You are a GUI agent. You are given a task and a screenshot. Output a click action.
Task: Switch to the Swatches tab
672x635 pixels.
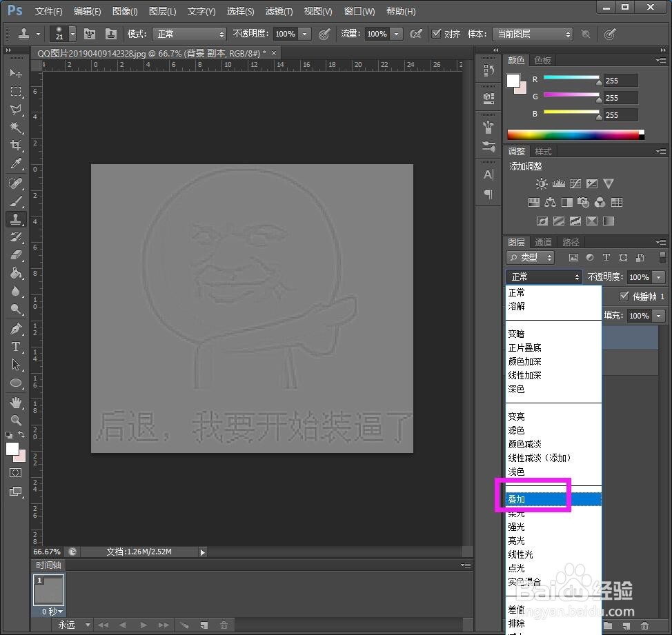542,61
